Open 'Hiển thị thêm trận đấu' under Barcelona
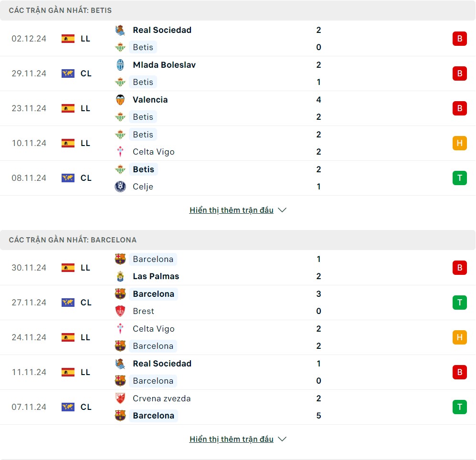 232,439
